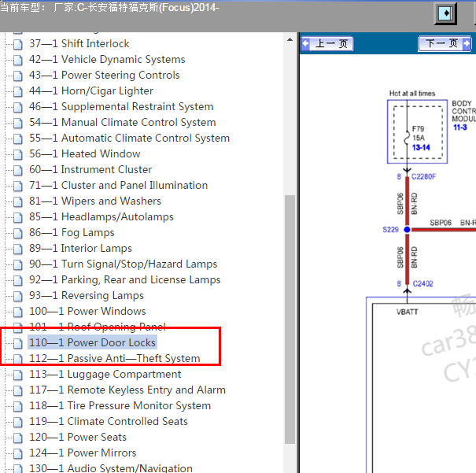Select 85—1 Headlamps/Autolamps

click(101, 217)
